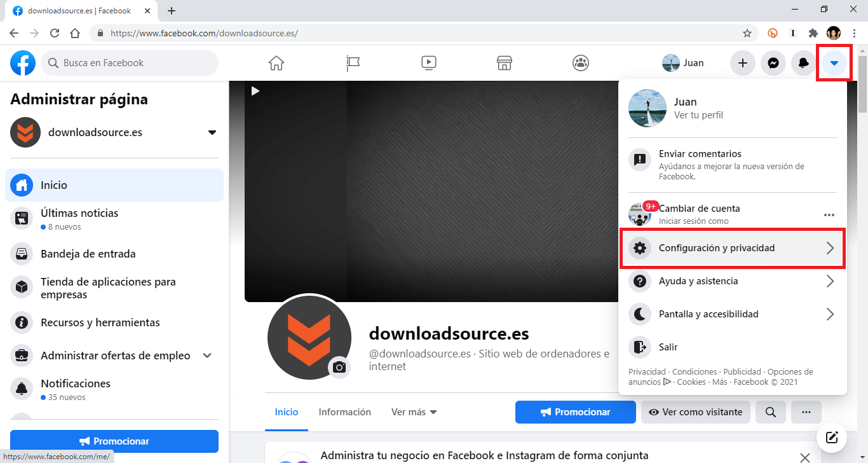Open the Marketplace icon in top navigation
Viewport: 868px width, 463px height.
[505, 63]
